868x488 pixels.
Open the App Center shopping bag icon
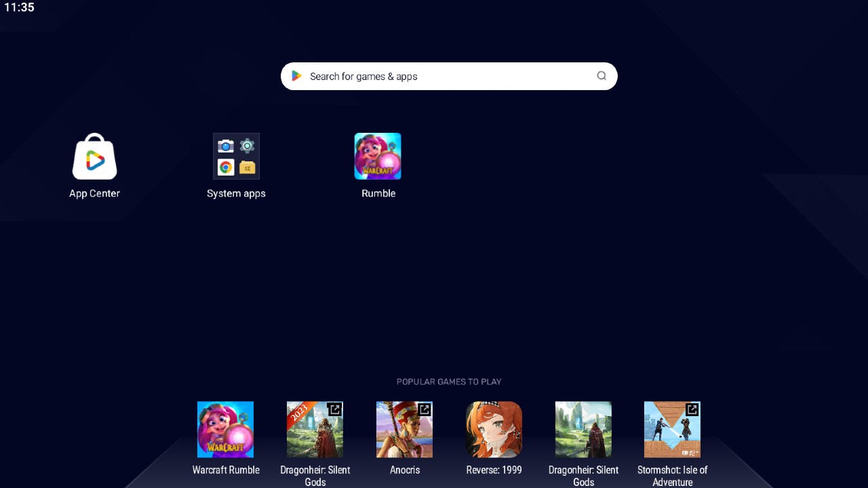pyautogui.click(x=94, y=157)
